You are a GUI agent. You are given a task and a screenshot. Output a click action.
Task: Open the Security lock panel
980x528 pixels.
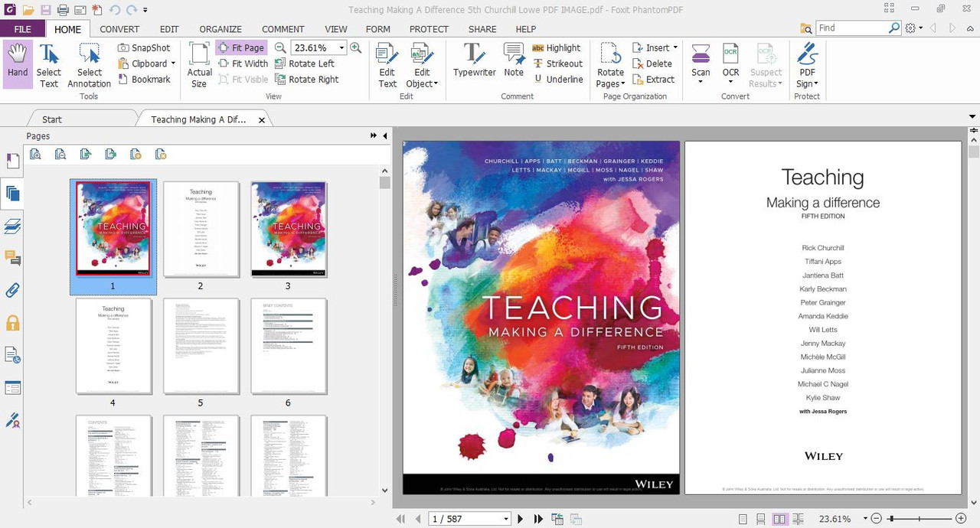tap(12, 323)
